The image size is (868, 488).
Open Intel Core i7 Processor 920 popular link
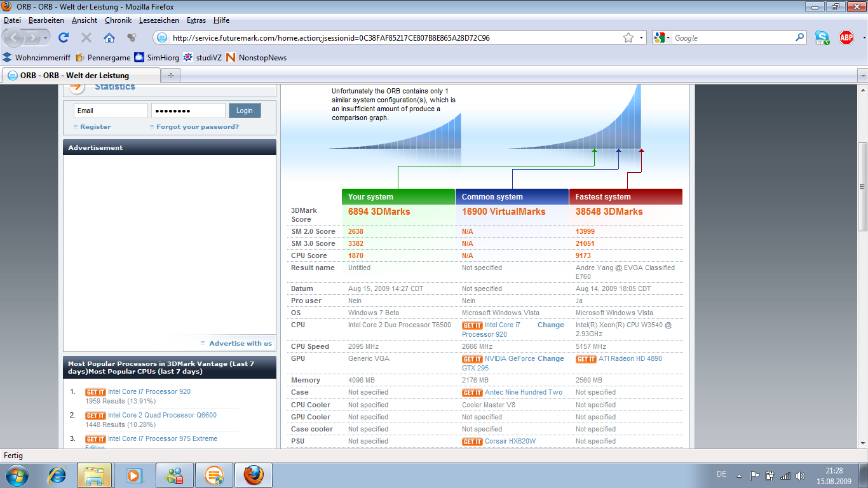pyautogui.click(x=149, y=392)
